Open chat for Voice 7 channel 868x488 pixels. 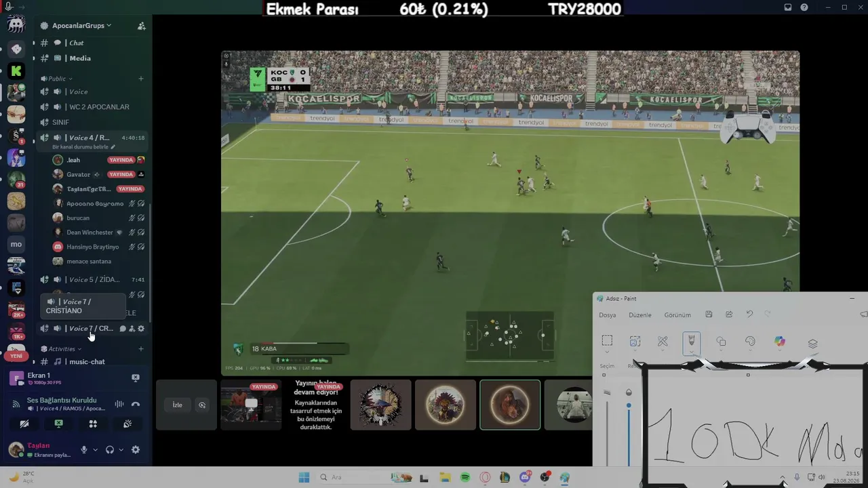click(123, 329)
